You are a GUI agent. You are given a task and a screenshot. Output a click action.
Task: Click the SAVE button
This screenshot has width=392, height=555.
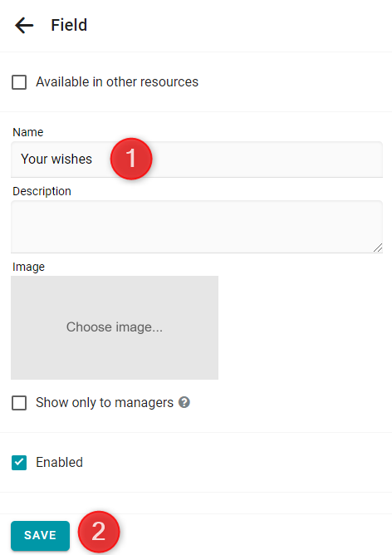click(x=41, y=535)
